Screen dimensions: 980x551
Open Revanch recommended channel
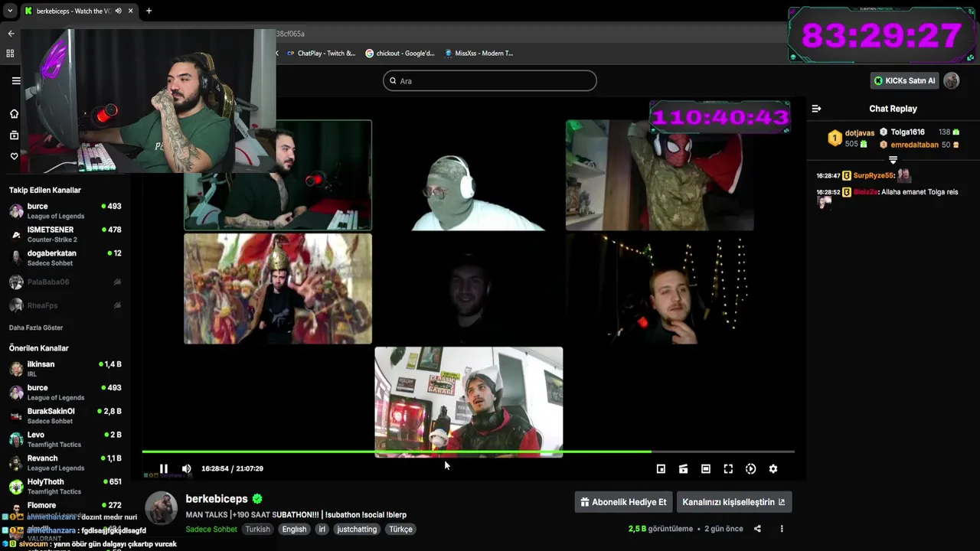(65, 463)
